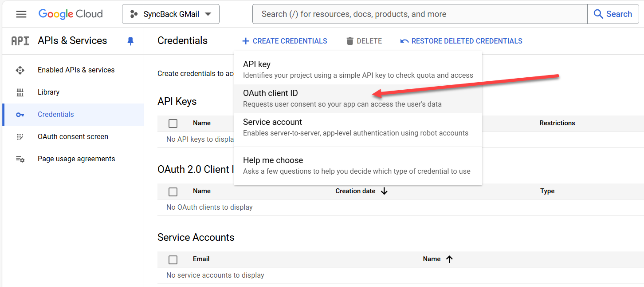
Task: Click the OAuth clients Name column header
Action: 202,191
